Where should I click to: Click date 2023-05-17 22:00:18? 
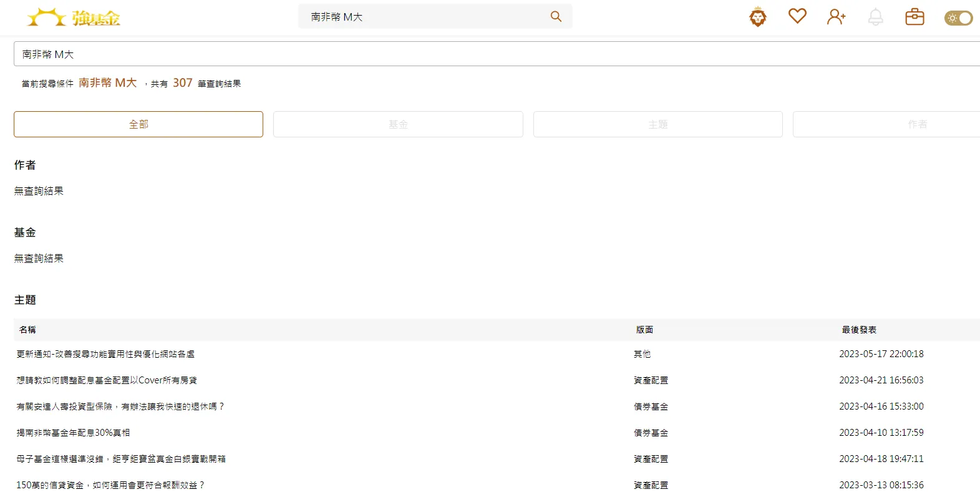pos(881,354)
